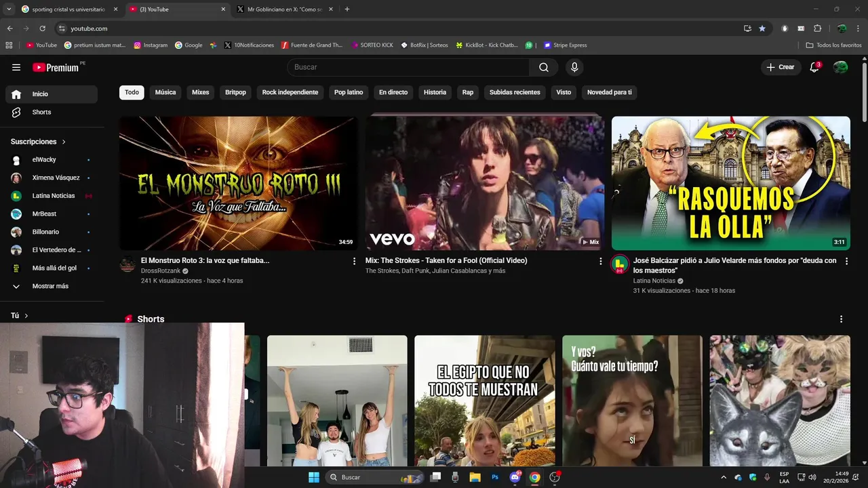Image resolution: width=868 pixels, height=488 pixels.
Task: Open DrossRotzank channel avatar
Action: pyautogui.click(x=127, y=264)
